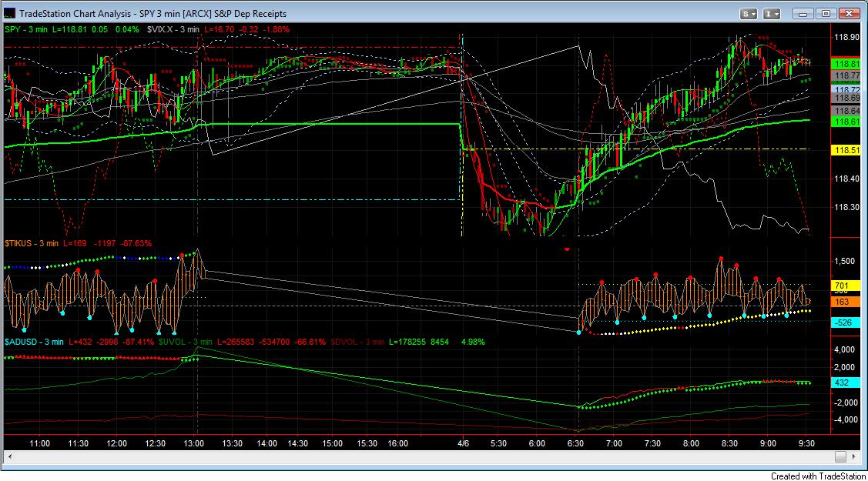Click the 12:00 time axis label

pyautogui.click(x=117, y=443)
